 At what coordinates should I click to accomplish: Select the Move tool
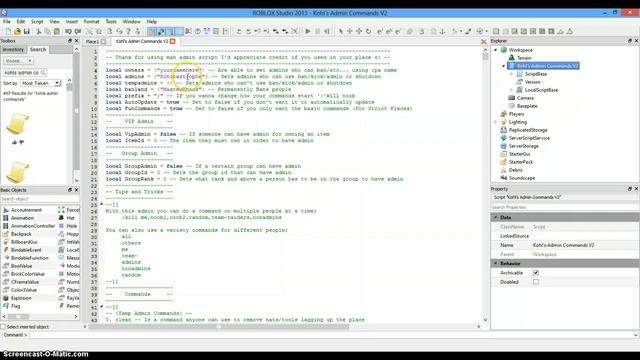[350, 31]
